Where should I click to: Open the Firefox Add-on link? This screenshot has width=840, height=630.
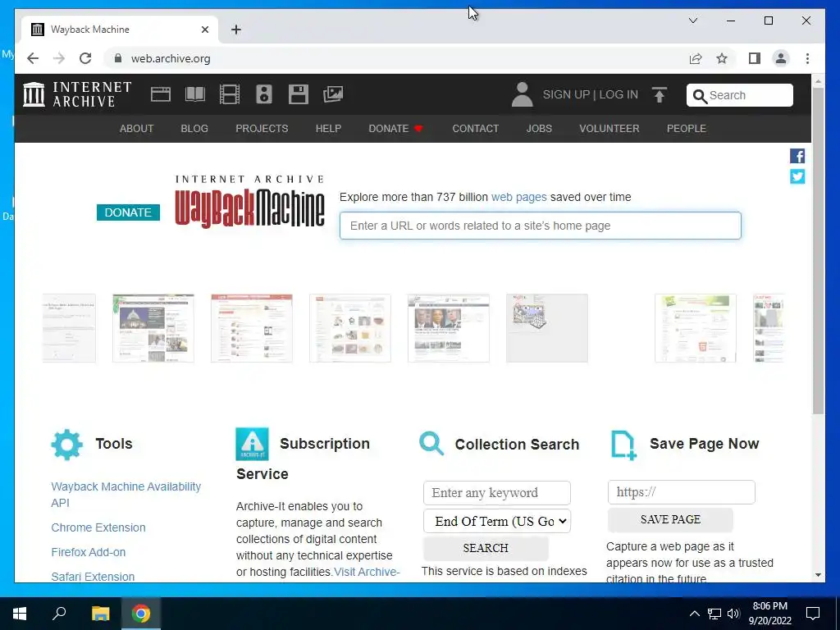pos(89,552)
